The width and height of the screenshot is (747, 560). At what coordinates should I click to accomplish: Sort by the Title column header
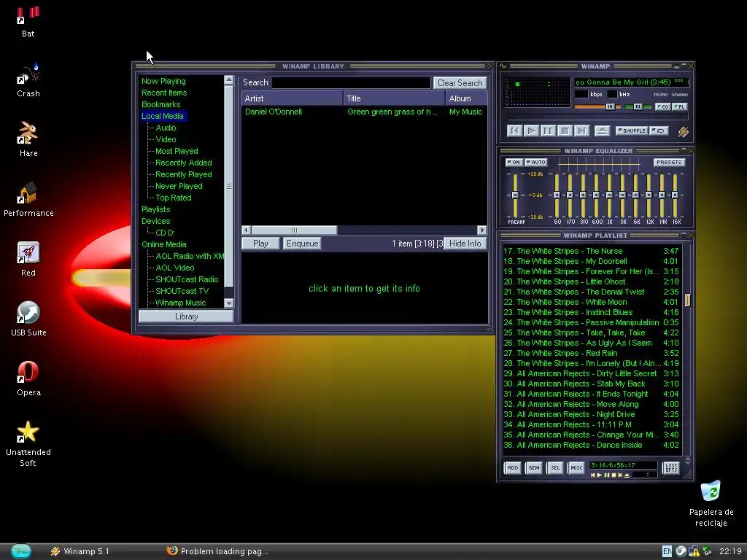click(395, 98)
